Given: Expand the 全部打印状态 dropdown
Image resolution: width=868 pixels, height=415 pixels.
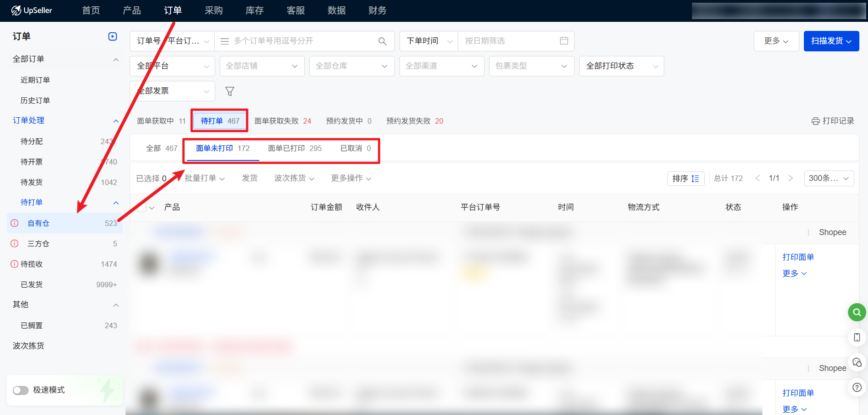Looking at the screenshot, I should (x=621, y=66).
